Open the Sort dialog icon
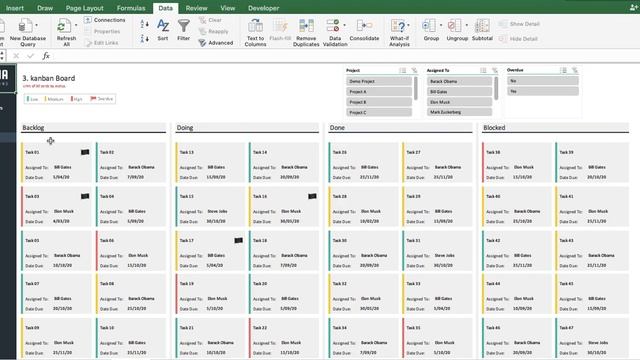The image size is (640, 360). point(163,26)
